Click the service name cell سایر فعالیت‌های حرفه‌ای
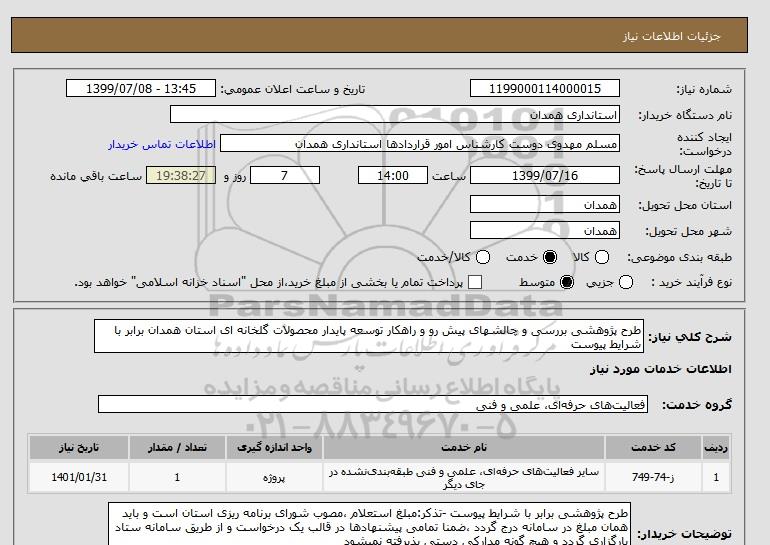Screen dimensions: 770x545 (464, 477)
